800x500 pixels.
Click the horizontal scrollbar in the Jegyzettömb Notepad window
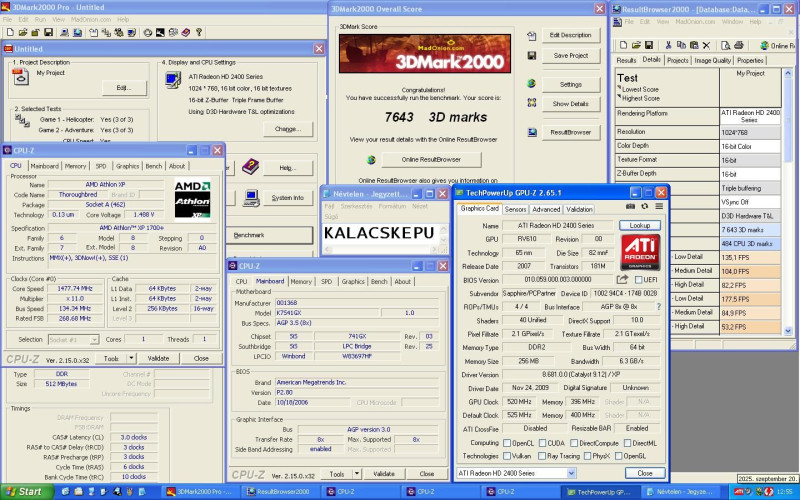pos(383,249)
